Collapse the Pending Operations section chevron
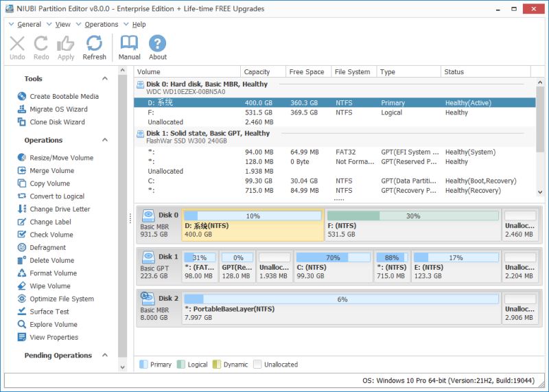 pos(105,355)
